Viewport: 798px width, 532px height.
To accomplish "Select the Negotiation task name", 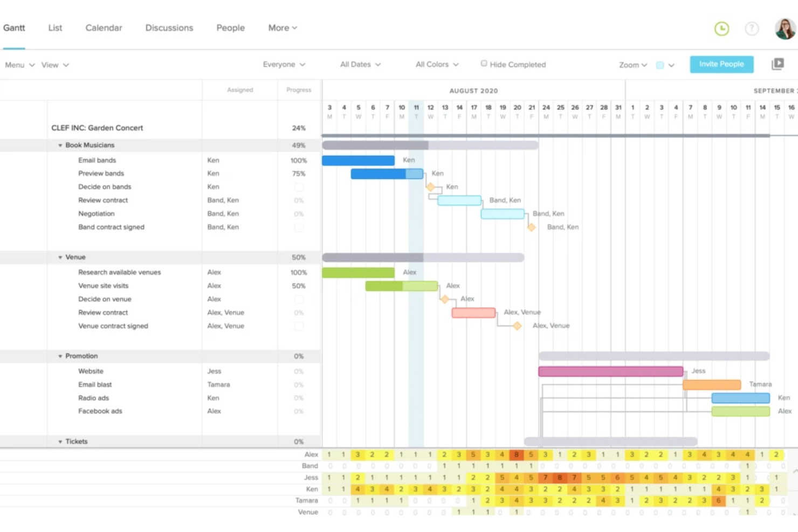I will pos(96,213).
